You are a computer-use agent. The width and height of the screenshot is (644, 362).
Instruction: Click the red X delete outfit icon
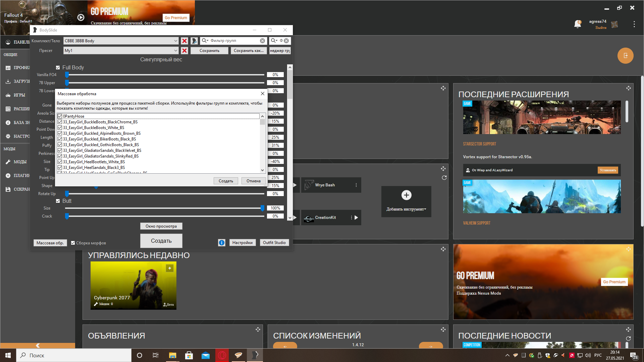pyautogui.click(x=184, y=41)
